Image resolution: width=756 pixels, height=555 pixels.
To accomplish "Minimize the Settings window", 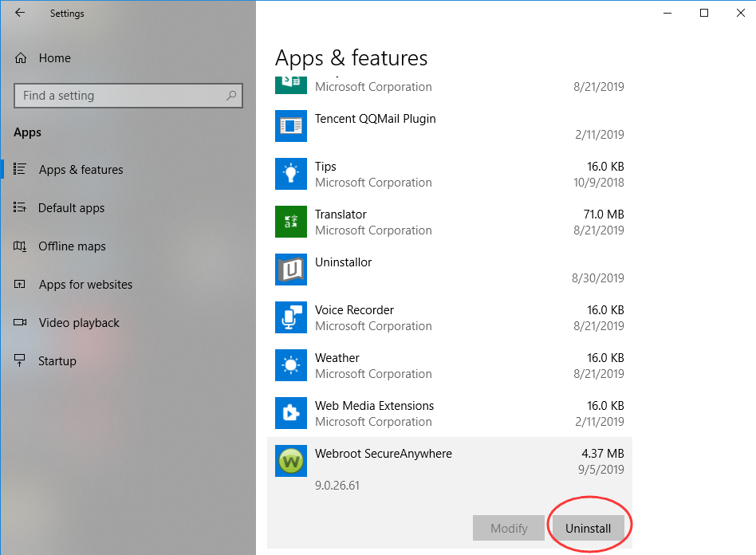I will tap(667, 13).
